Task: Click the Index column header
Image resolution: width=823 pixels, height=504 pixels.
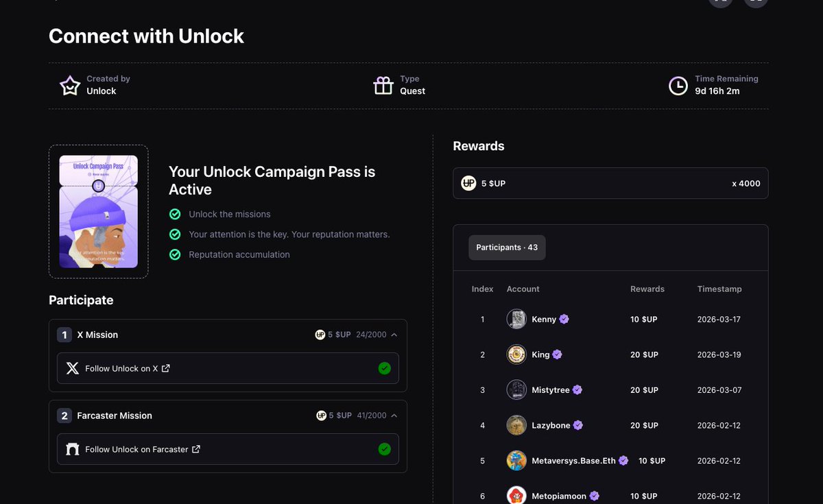Action: [482, 289]
